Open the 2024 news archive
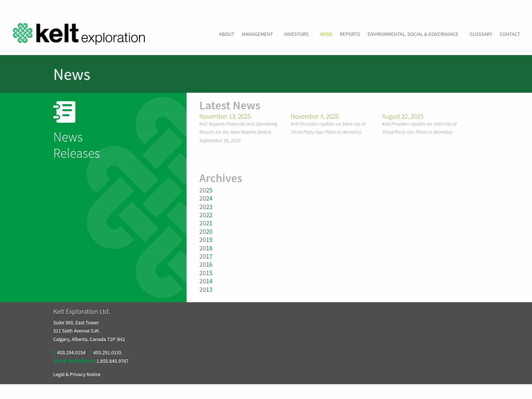The height and width of the screenshot is (399, 532). tap(206, 198)
